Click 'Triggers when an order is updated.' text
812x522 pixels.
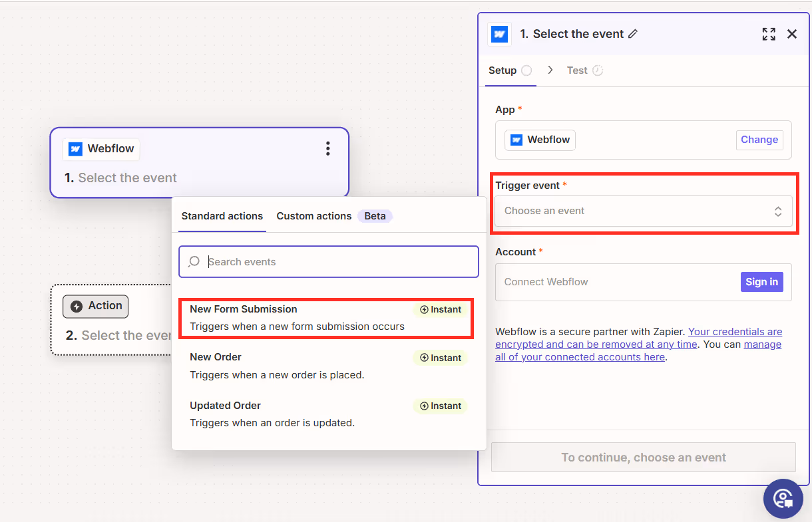point(272,423)
